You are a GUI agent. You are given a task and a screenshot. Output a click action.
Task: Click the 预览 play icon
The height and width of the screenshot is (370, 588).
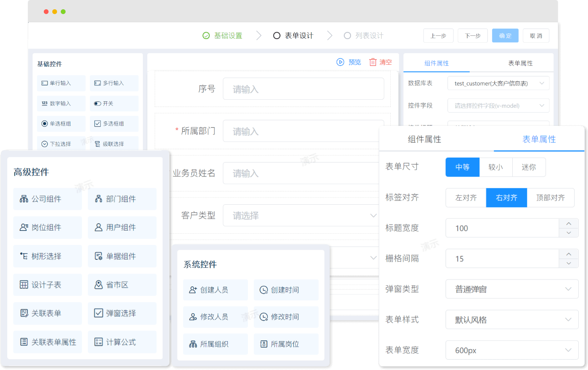coord(340,62)
